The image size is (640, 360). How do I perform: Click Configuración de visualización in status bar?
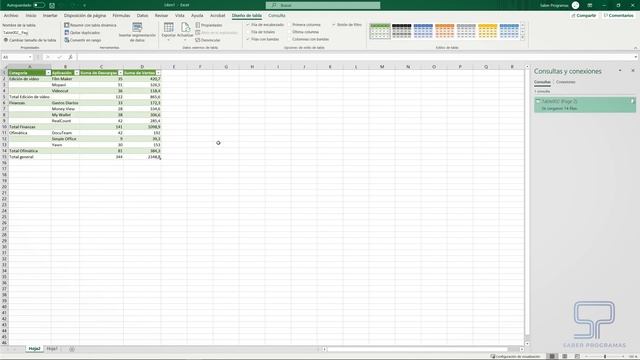point(515,356)
